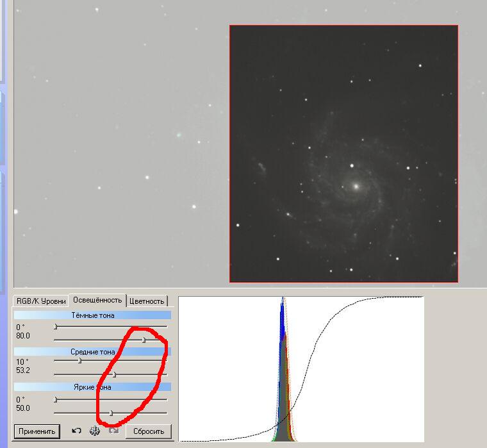Click the histogram peak in the graph

(x=283, y=308)
